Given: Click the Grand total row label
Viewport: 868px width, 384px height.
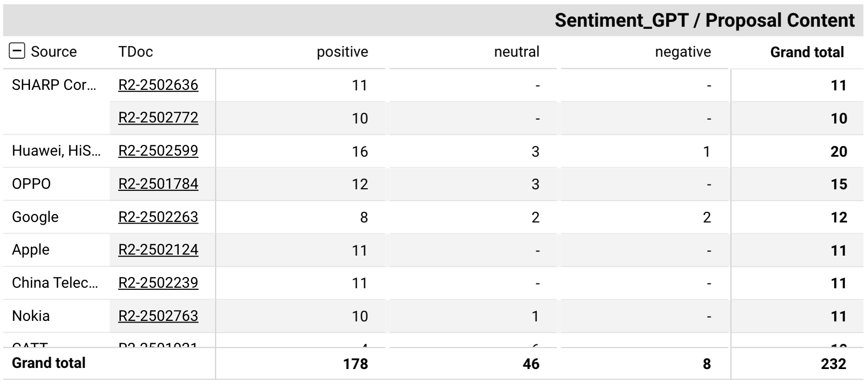Looking at the screenshot, I should coord(49,363).
